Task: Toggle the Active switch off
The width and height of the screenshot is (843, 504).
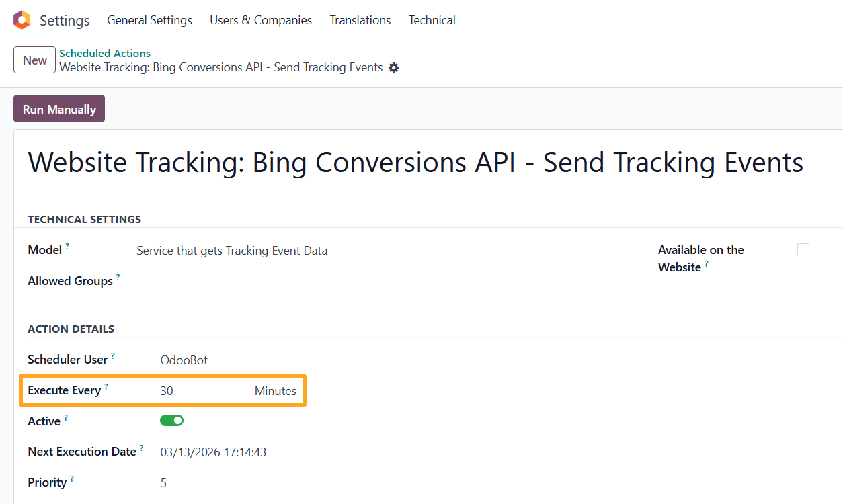Action: (171, 421)
